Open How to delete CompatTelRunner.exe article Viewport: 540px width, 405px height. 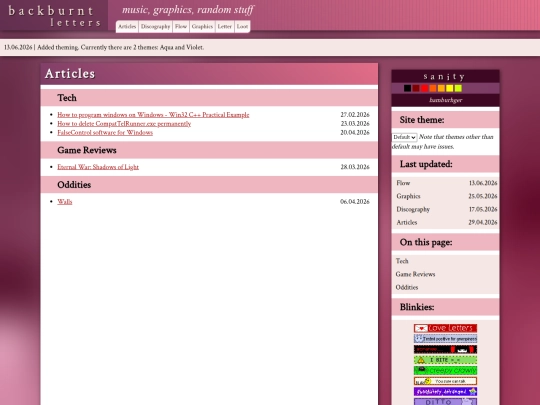[x=124, y=124]
